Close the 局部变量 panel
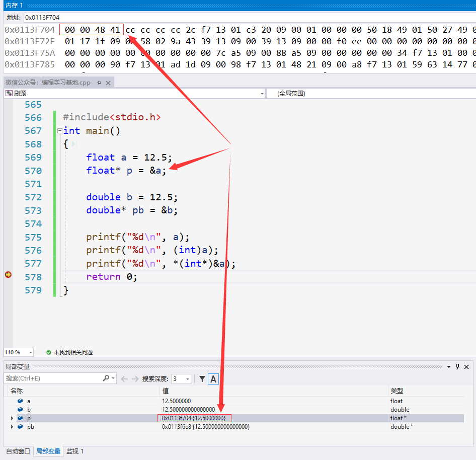 466,366
